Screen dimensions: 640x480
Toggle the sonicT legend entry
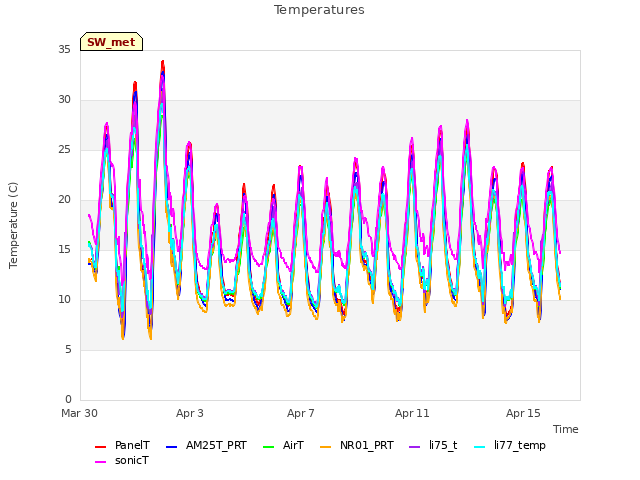(x=122, y=460)
